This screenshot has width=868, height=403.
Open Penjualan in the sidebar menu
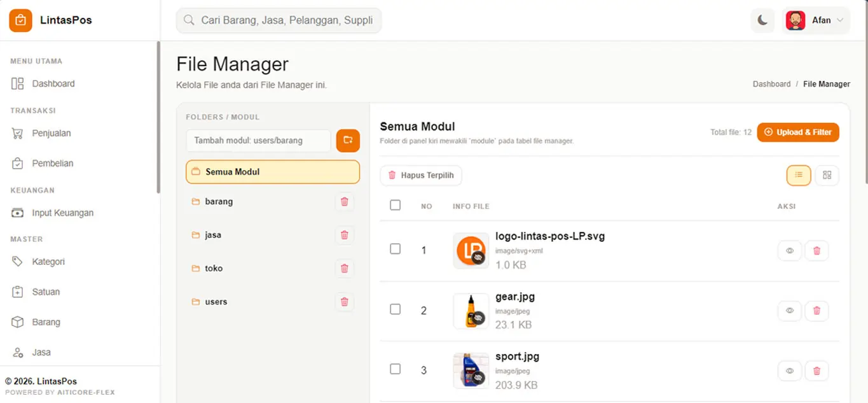coord(51,133)
